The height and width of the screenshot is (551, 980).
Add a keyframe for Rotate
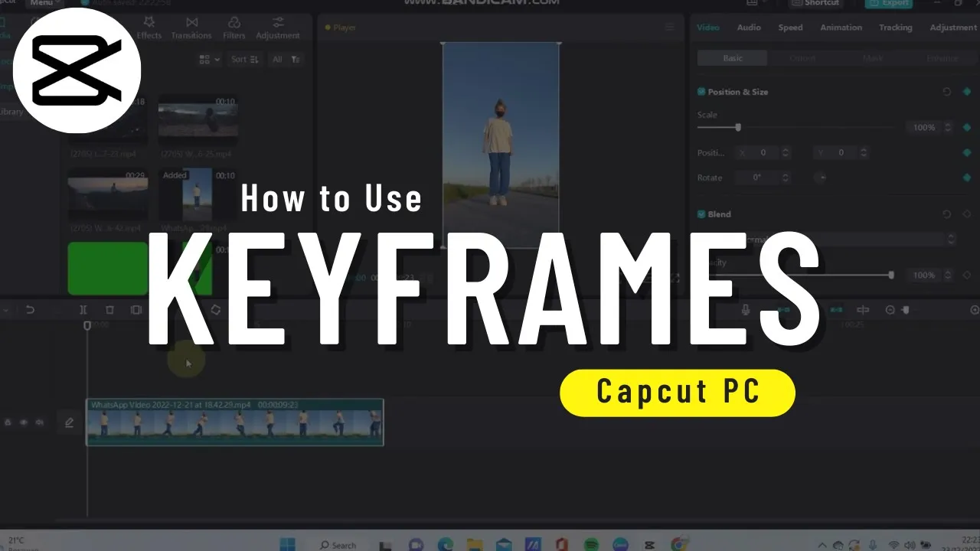click(967, 178)
